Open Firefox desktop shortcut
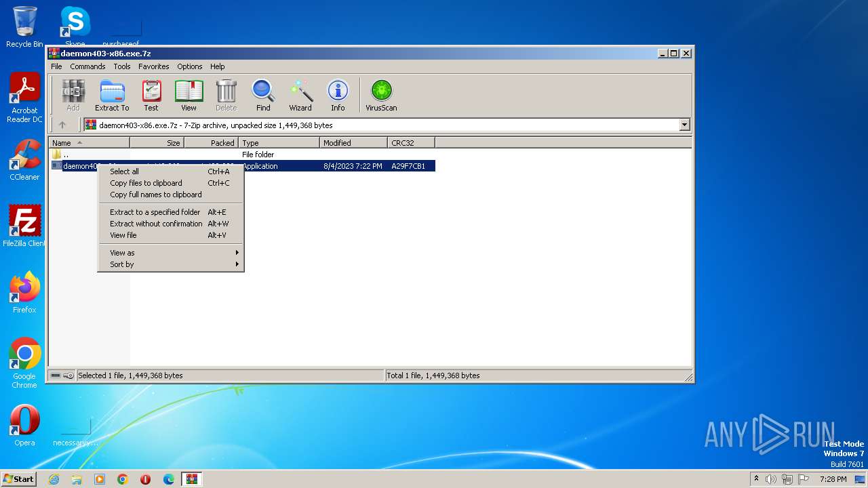 (x=24, y=293)
